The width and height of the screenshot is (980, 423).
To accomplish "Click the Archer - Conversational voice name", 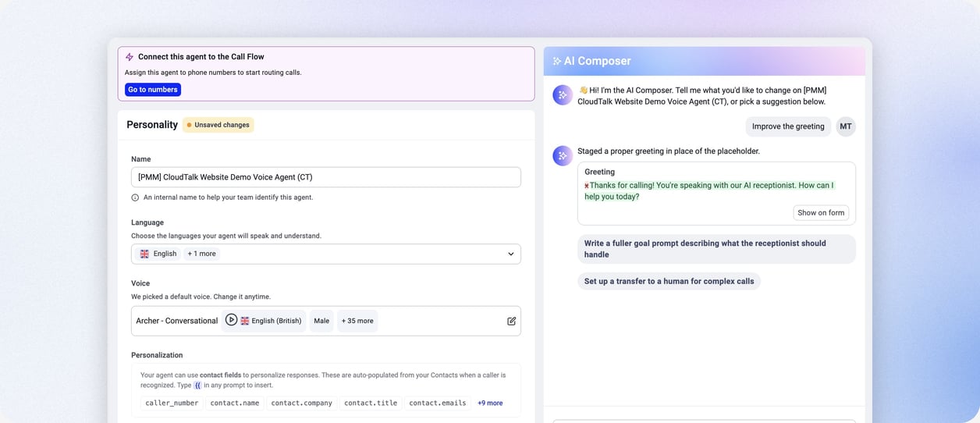I will click(177, 321).
